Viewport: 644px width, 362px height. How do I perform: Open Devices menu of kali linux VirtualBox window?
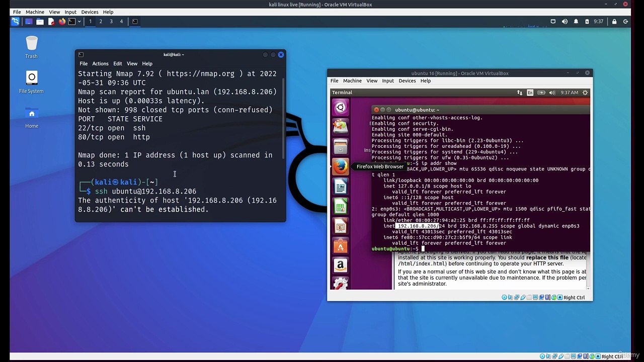(90, 12)
